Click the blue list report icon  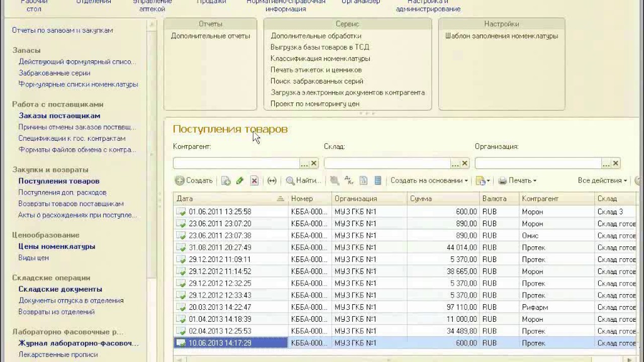(377, 180)
